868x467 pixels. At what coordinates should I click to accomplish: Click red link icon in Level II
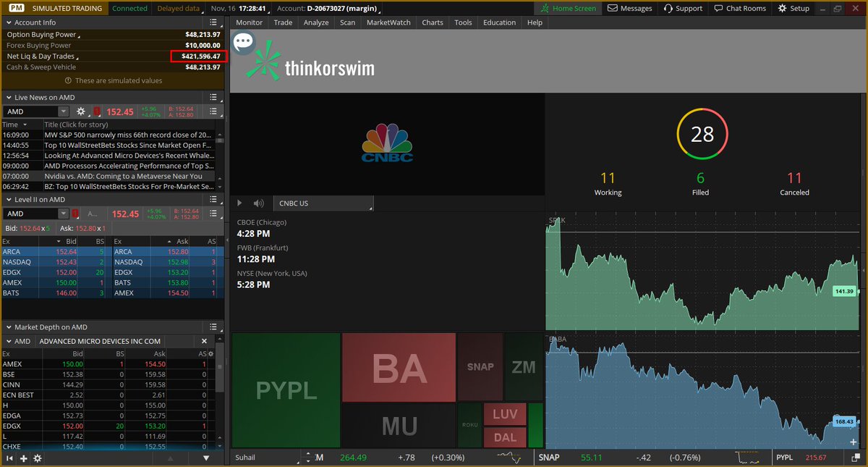[77, 214]
